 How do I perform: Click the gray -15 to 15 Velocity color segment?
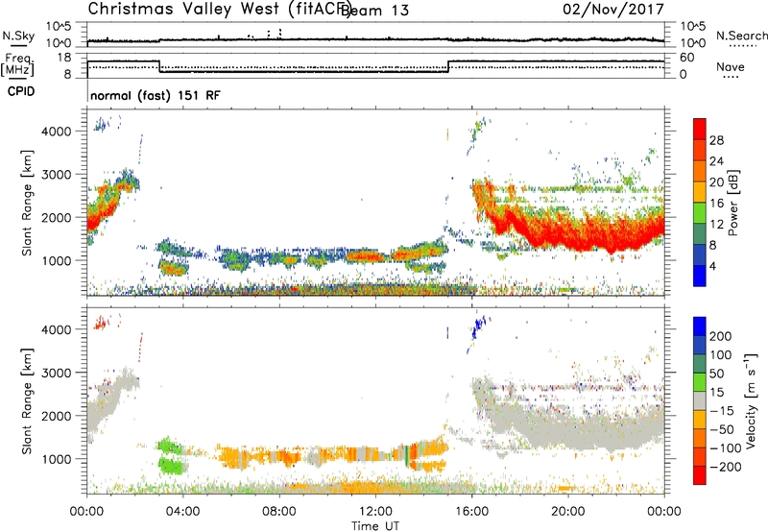point(700,400)
